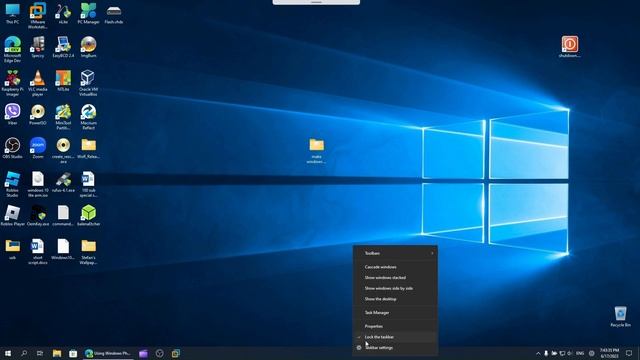Screen dimensions: 640x360
Task: Select the usb folder icon
Action: pos(12,249)
